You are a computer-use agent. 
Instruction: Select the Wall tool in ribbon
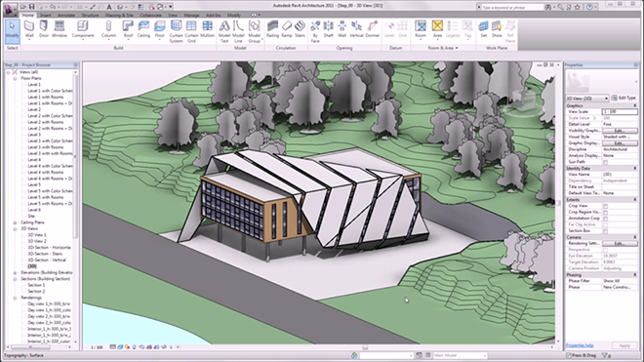[x=29, y=29]
